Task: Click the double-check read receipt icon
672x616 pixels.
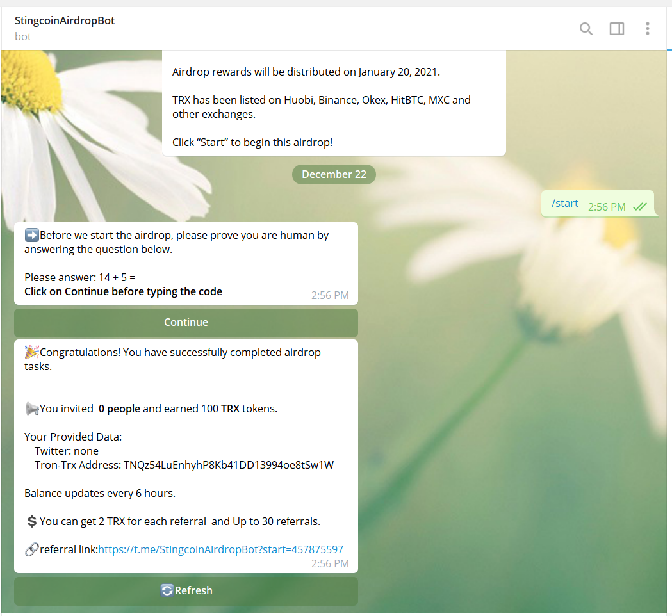Action: click(640, 207)
